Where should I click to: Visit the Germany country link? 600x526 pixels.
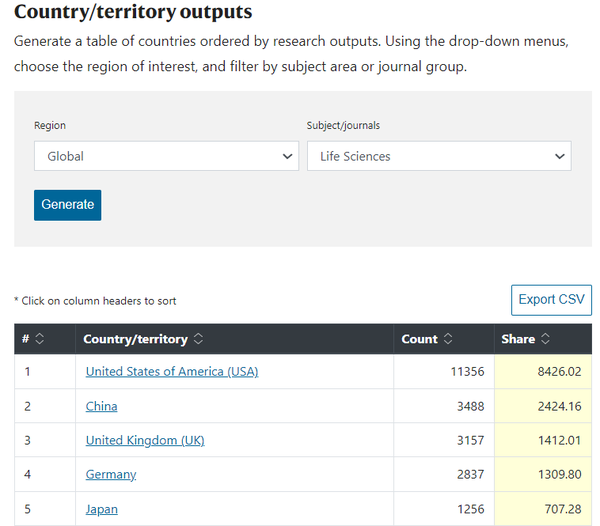111,474
